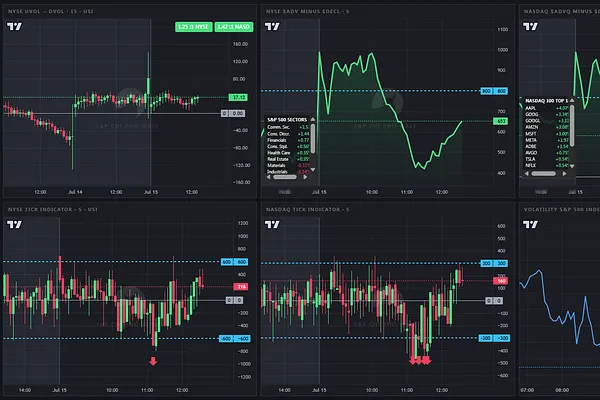Click the 1.25 :1 NYSE ratio badge
Screen dimensions: 600x400
click(194, 27)
